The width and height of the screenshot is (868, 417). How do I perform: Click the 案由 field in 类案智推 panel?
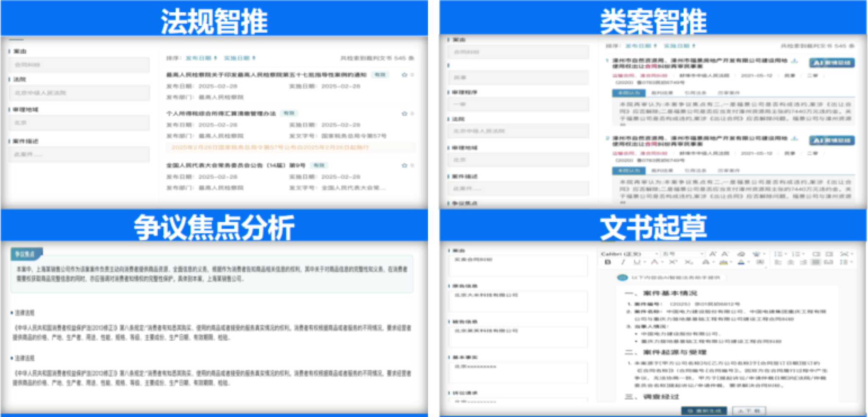518,52
